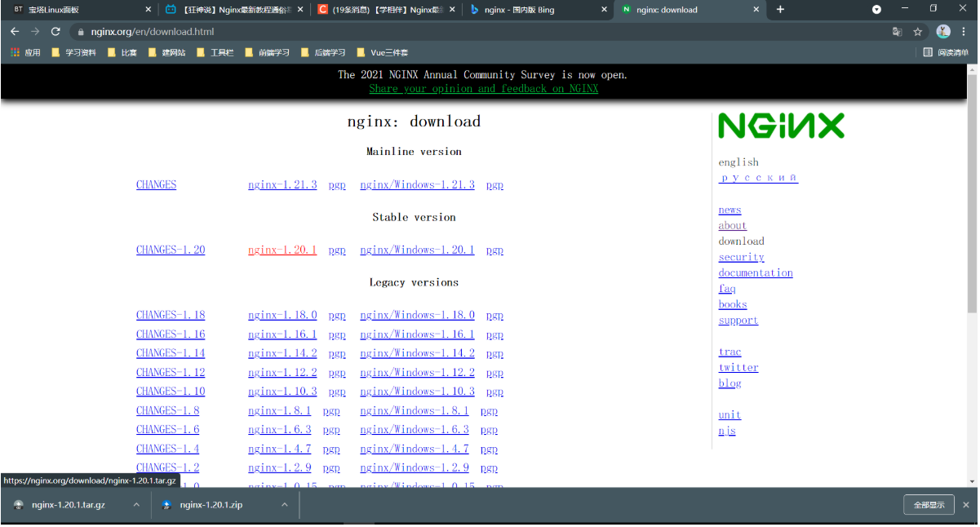
Task: Download nginx/Windows-1.16.1
Action: coord(417,334)
